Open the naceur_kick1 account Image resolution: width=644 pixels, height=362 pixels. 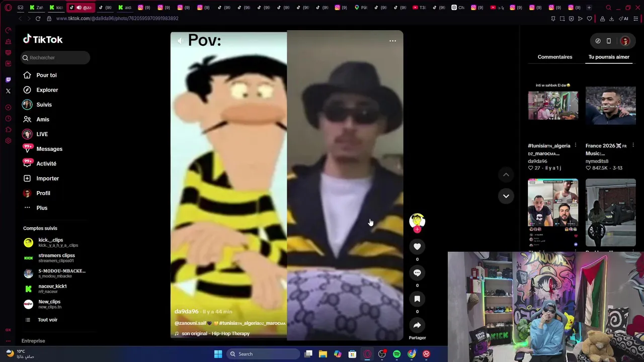(x=45, y=289)
